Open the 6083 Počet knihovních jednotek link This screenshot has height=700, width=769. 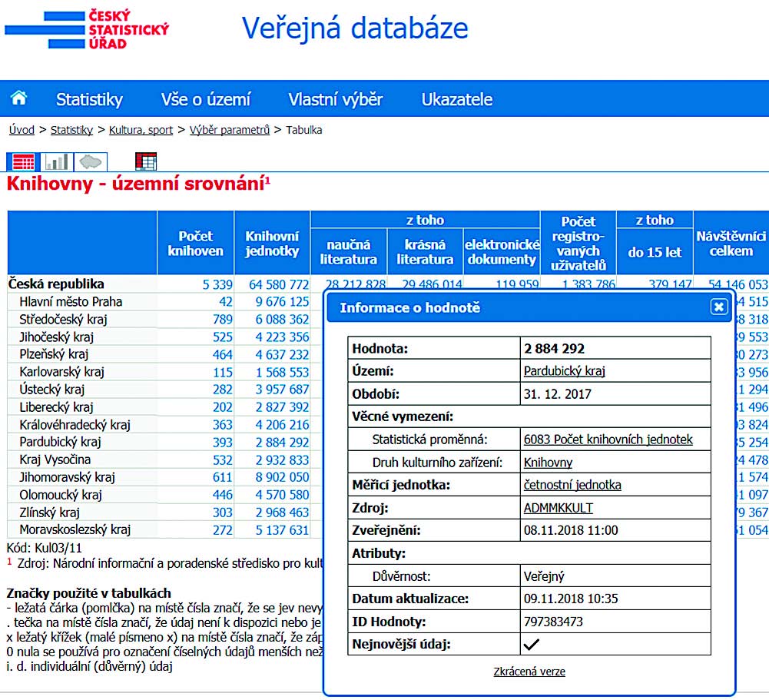(608, 440)
